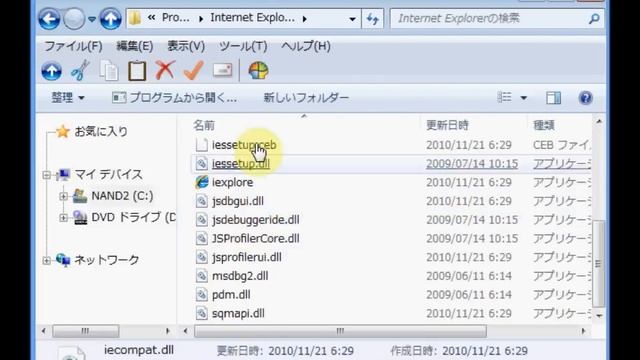Image resolution: width=640 pixels, height=360 pixels.
Task: Click the folder icon in address bar
Action: (x=135, y=18)
